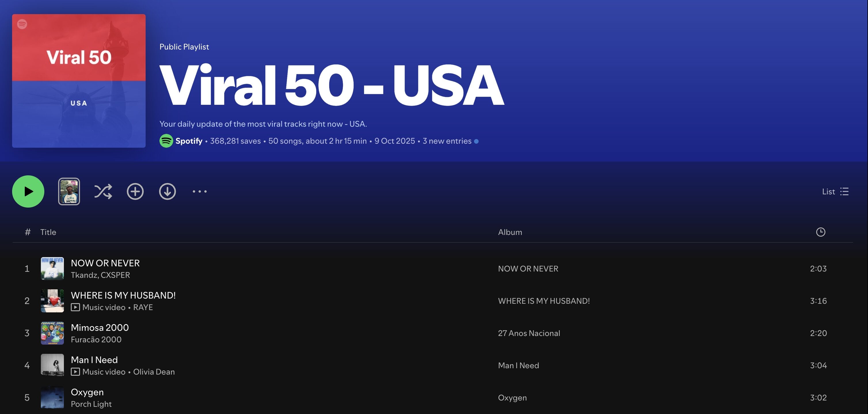Open the RAYE artist page

click(143, 307)
